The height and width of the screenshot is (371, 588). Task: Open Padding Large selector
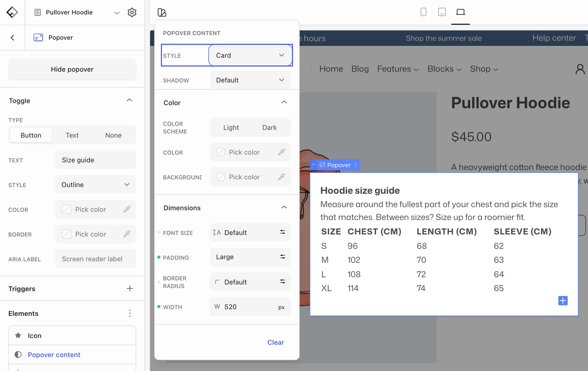pos(250,257)
